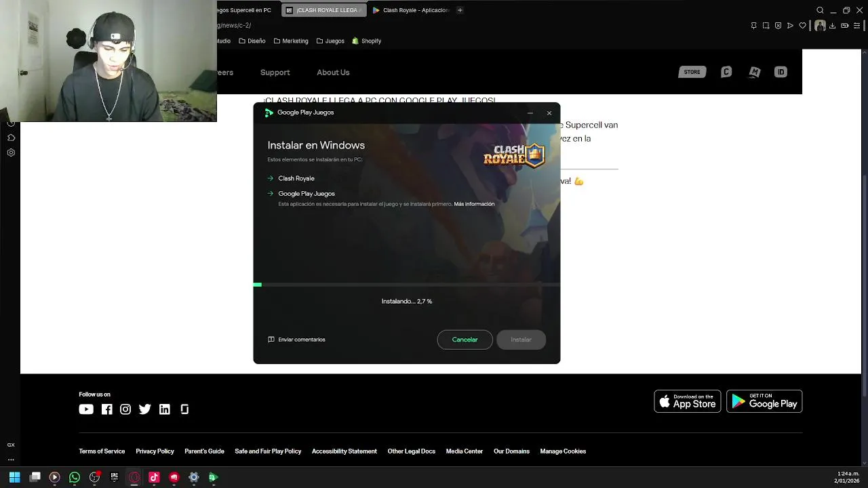Open the Other Legal Docs link
The height and width of the screenshot is (488, 868).
click(412, 451)
